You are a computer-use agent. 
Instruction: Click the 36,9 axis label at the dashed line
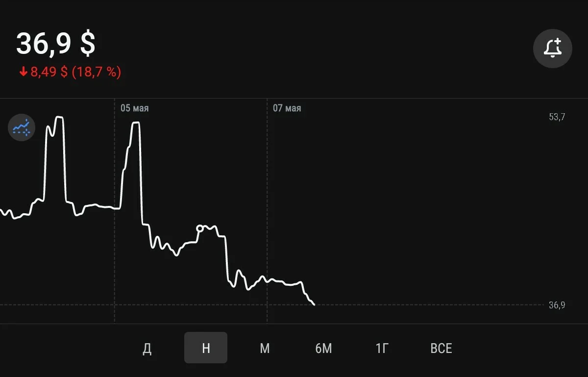[x=557, y=305]
